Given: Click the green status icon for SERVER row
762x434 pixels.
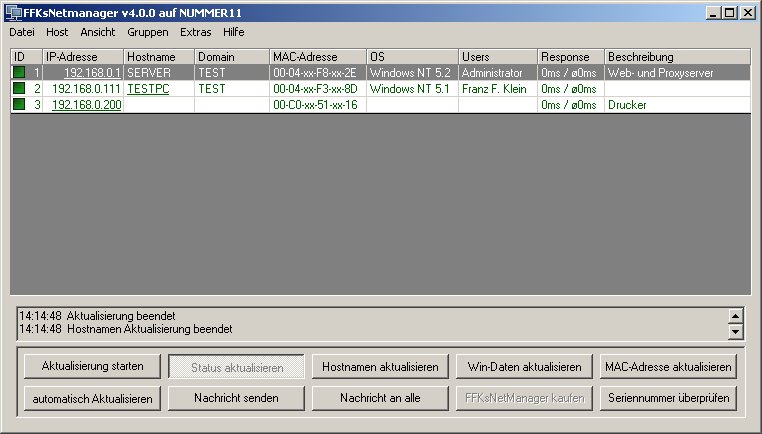Looking at the screenshot, I should [x=19, y=72].
